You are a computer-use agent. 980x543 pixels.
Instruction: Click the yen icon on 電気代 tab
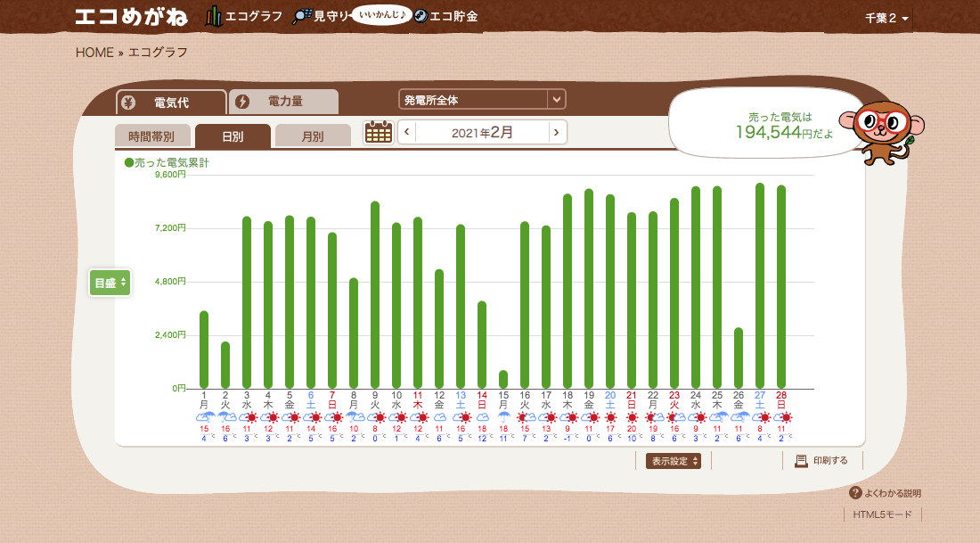coord(128,103)
